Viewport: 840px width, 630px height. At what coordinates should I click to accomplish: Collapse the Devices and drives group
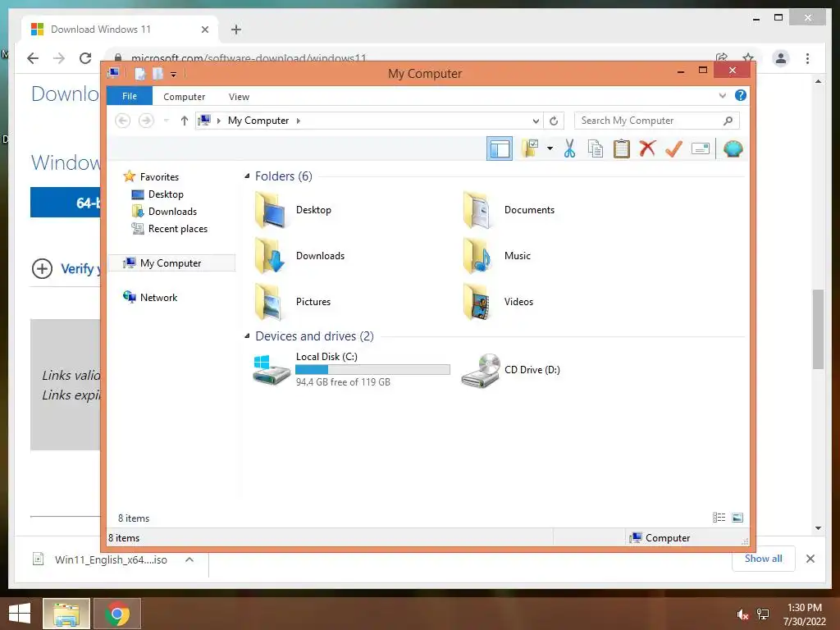[247, 336]
